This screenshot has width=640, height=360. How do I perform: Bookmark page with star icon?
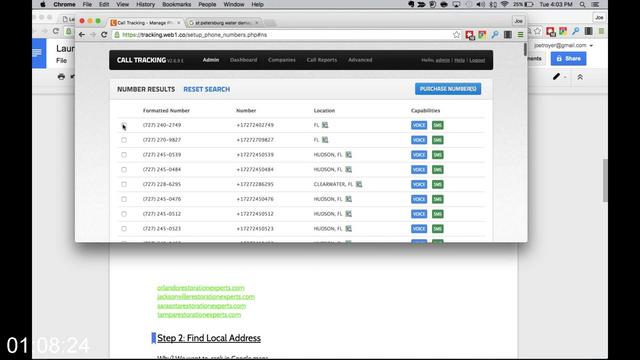[456, 35]
